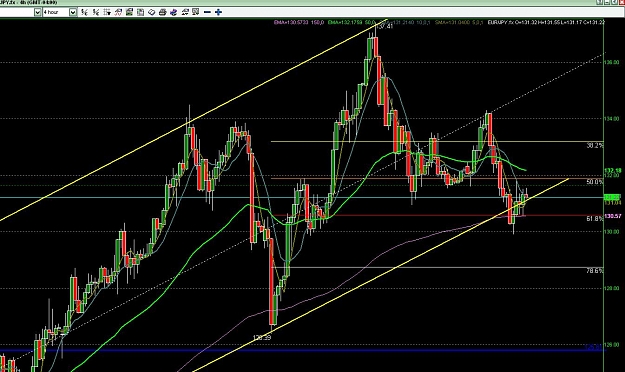Click the chart window title bar text
The height and width of the screenshot is (372, 625).
coord(29,2)
